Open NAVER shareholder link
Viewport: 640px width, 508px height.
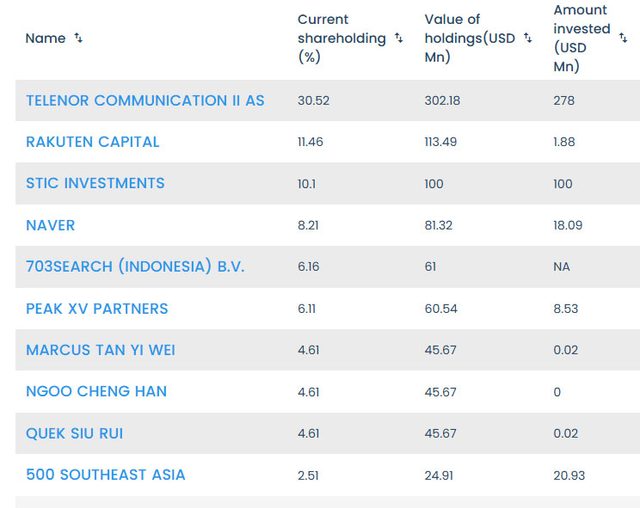click(50, 225)
